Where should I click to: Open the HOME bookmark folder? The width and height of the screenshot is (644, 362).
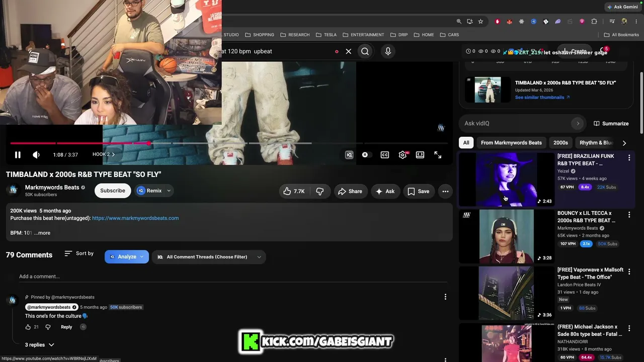[424, 35]
